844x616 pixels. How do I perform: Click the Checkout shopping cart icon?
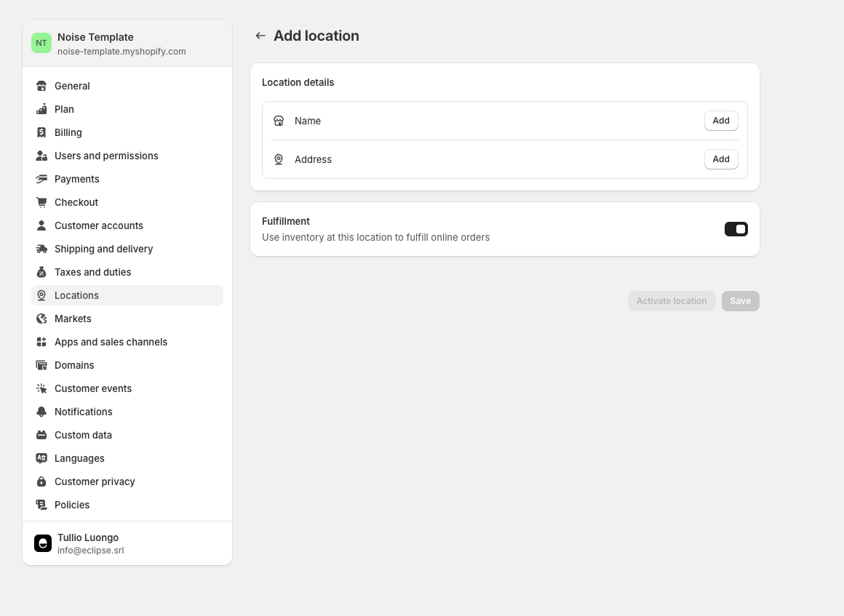[x=41, y=202]
